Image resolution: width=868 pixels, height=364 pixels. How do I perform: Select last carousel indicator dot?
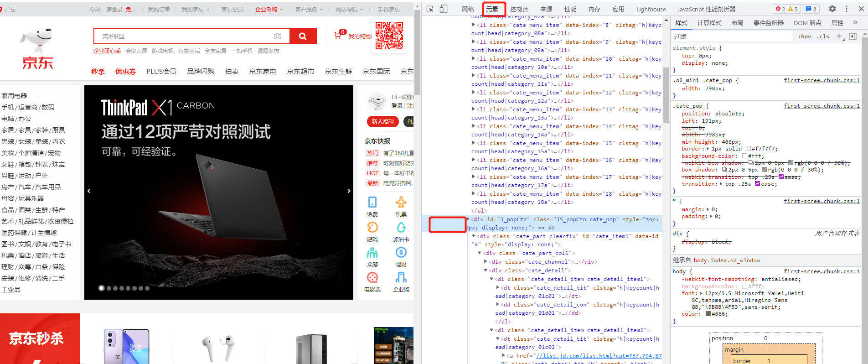point(147,288)
